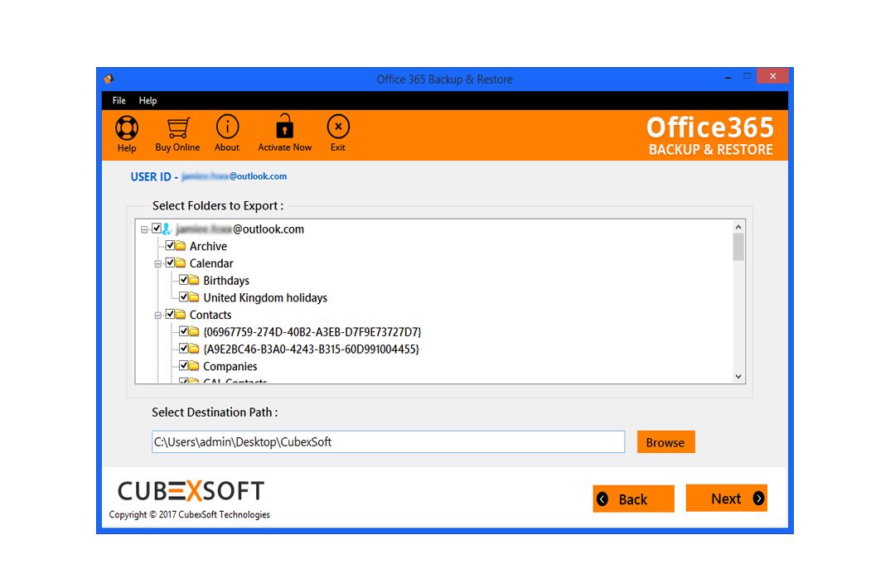This screenshot has height=588, width=890.
Task: Select the Calendar folder label
Action: pos(211,263)
